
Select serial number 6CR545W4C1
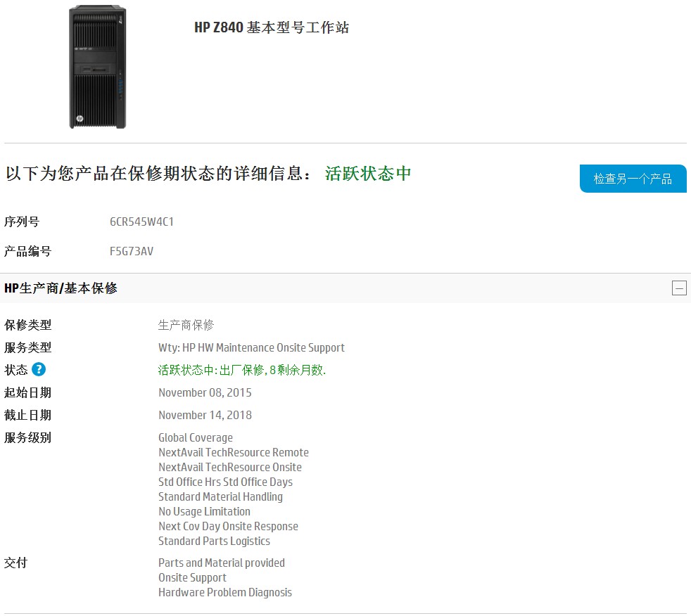click(x=141, y=222)
